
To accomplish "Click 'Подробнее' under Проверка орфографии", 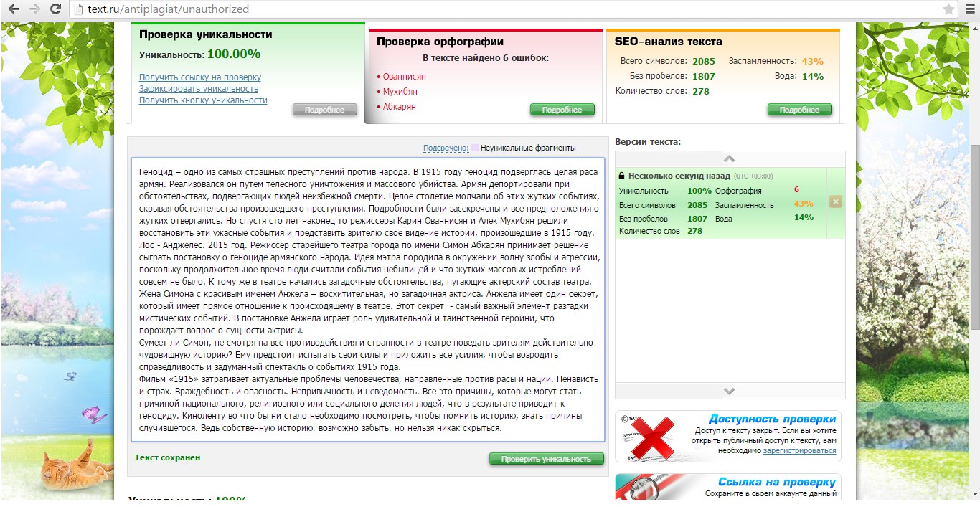I will 562,110.
